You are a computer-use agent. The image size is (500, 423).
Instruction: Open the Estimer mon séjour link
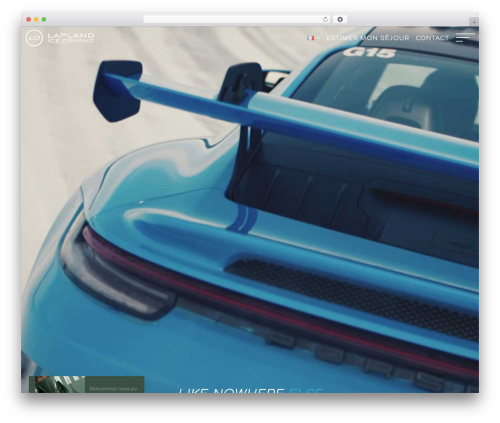tap(368, 38)
